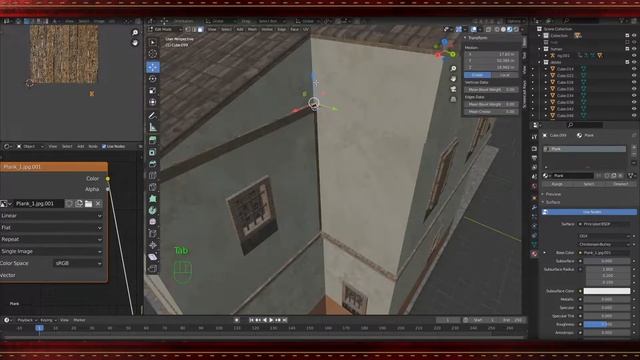
Task: Zoom icon in image editor panel
Action: tap(135, 32)
